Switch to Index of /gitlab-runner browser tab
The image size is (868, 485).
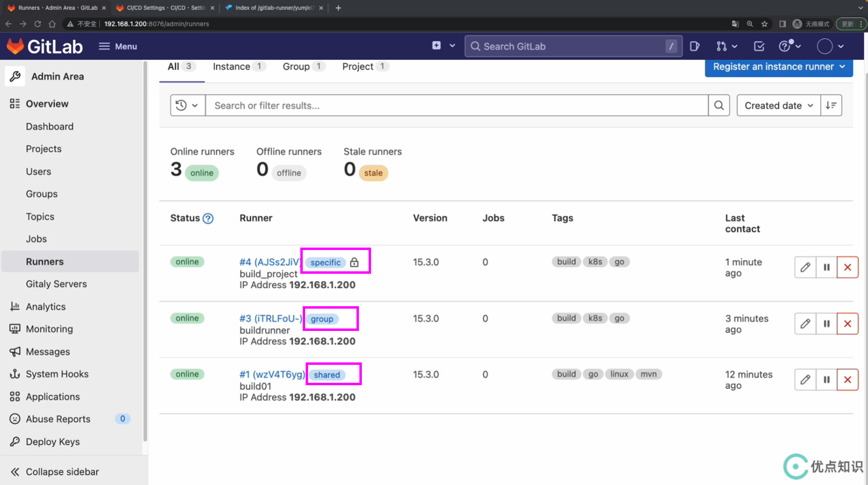click(x=274, y=8)
